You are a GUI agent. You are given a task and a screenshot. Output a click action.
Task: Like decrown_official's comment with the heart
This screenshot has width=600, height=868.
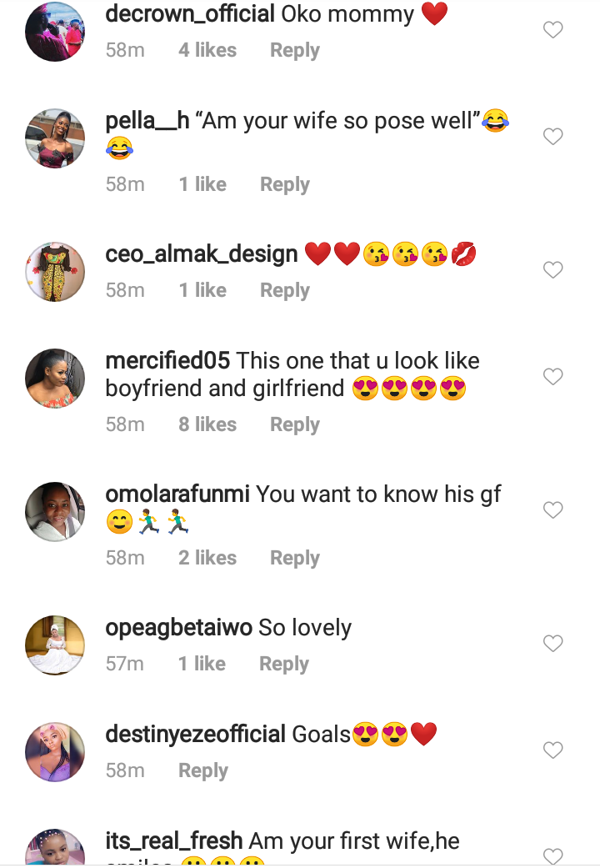tap(553, 30)
